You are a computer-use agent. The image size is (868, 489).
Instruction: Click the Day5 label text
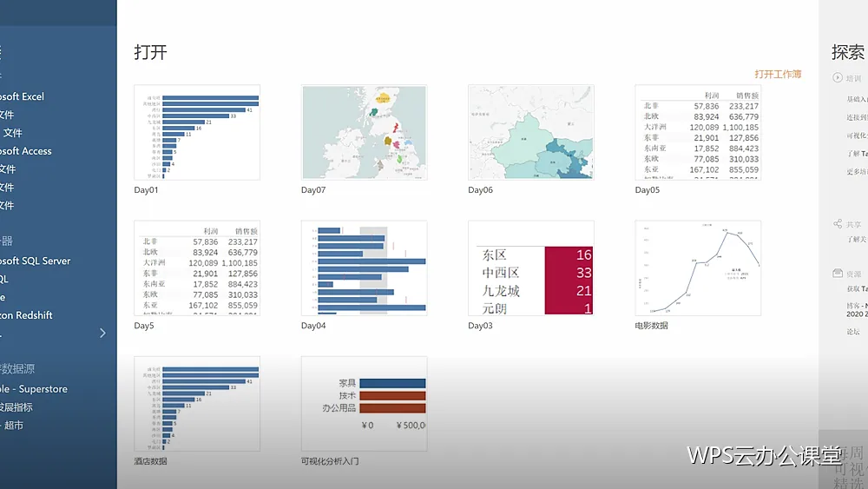click(144, 326)
